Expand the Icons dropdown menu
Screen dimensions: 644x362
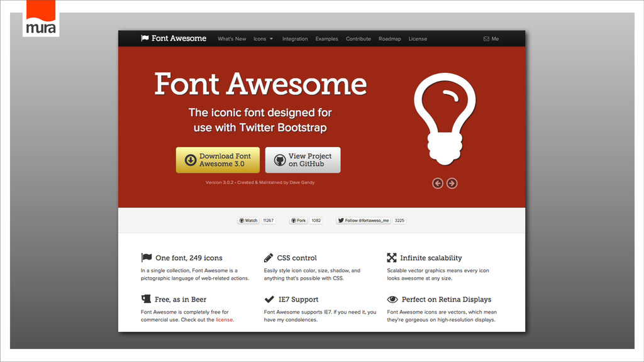[x=263, y=38]
